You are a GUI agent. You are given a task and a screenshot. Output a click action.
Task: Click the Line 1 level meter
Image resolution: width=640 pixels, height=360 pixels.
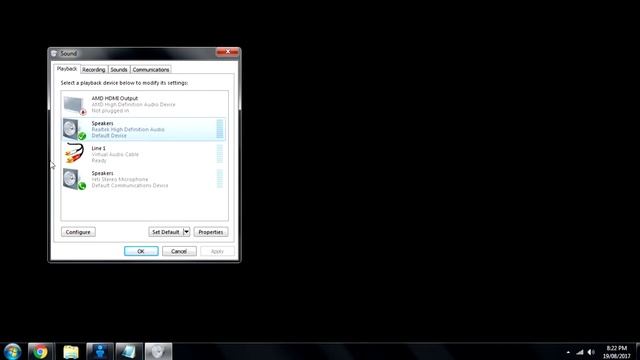click(220, 154)
